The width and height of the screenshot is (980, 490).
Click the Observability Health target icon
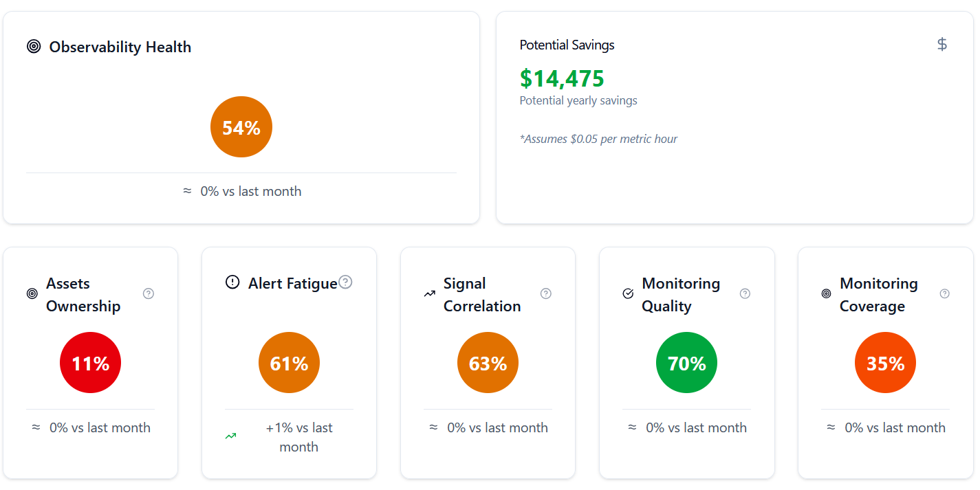(x=34, y=47)
